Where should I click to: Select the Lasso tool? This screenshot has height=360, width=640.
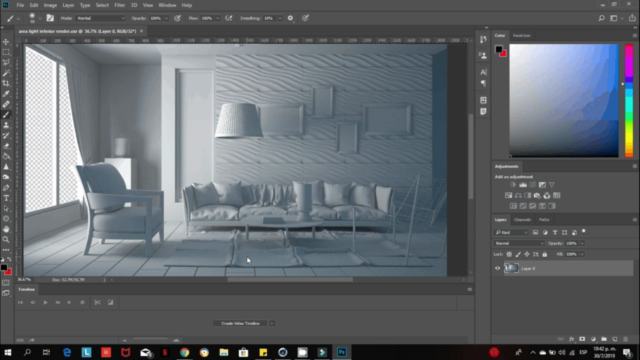(x=6, y=62)
